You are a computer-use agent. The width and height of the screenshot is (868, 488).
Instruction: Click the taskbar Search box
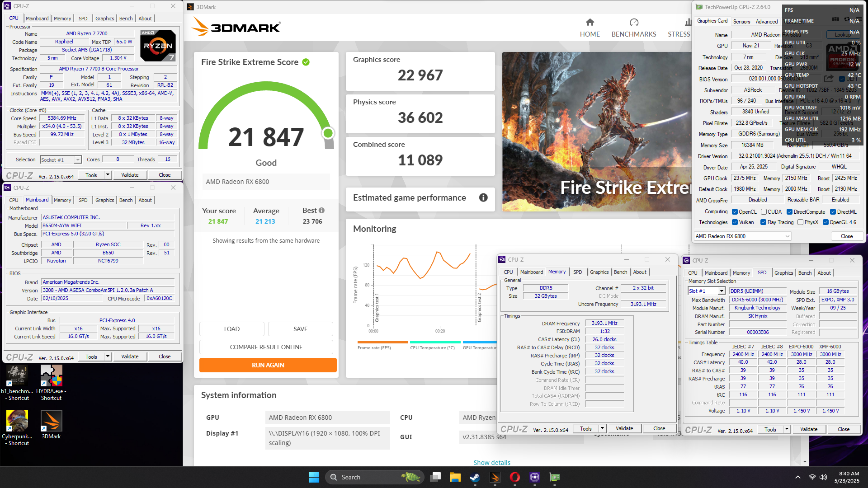pyautogui.click(x=374, y=477)
